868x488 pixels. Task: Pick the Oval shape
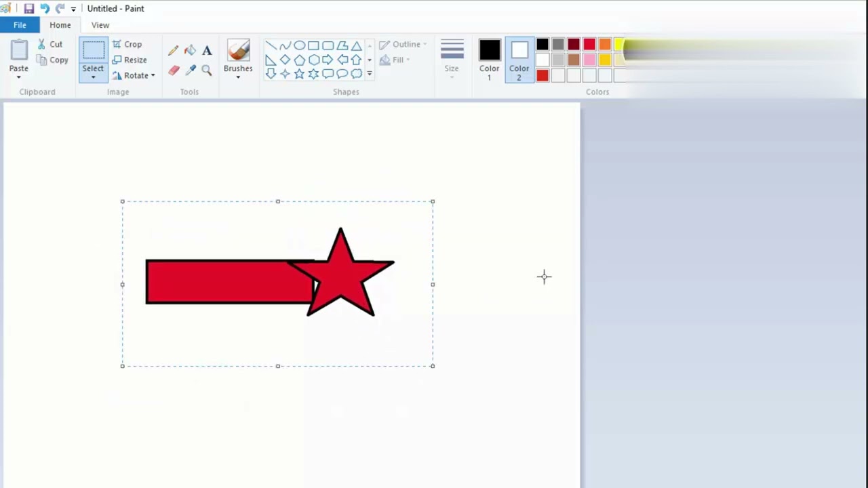(x=299, y=45)
